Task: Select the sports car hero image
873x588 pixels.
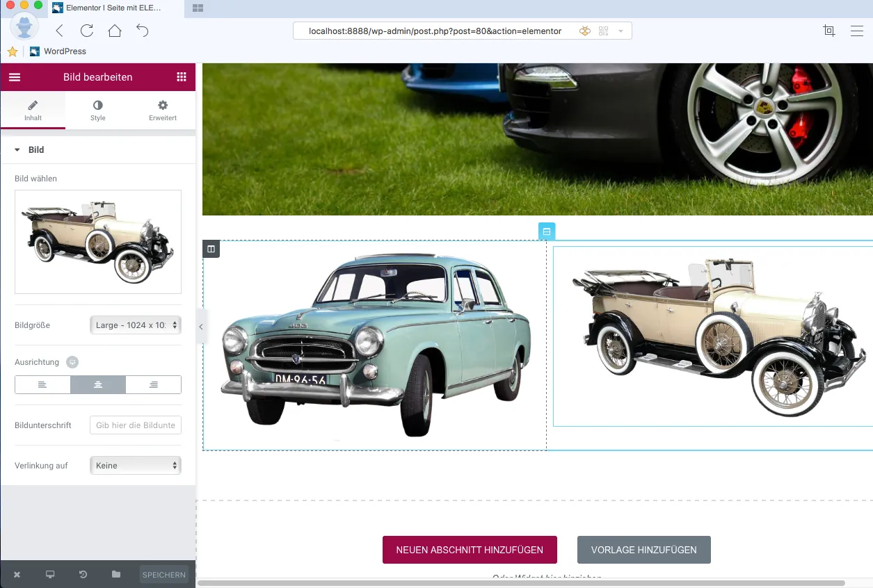Action: [538, 139]
